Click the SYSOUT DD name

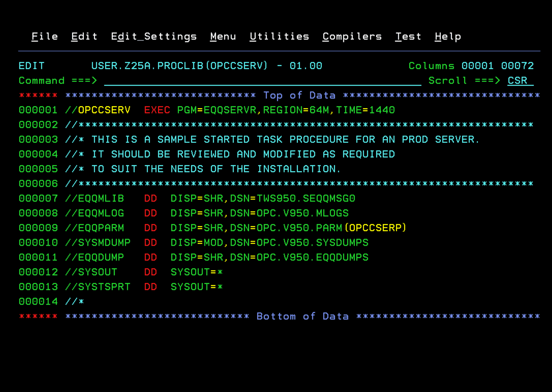(97, 272)
